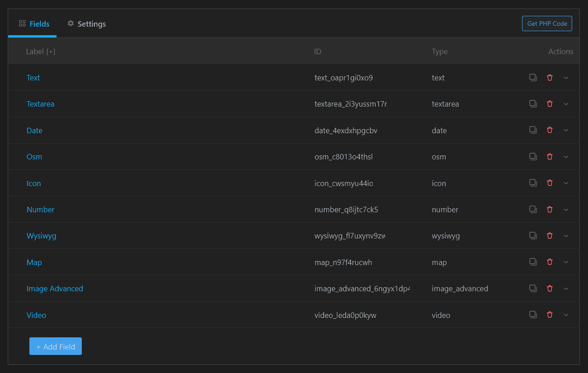
Task: Duplicate the Wysiwyg field
Action: (533, 236)
